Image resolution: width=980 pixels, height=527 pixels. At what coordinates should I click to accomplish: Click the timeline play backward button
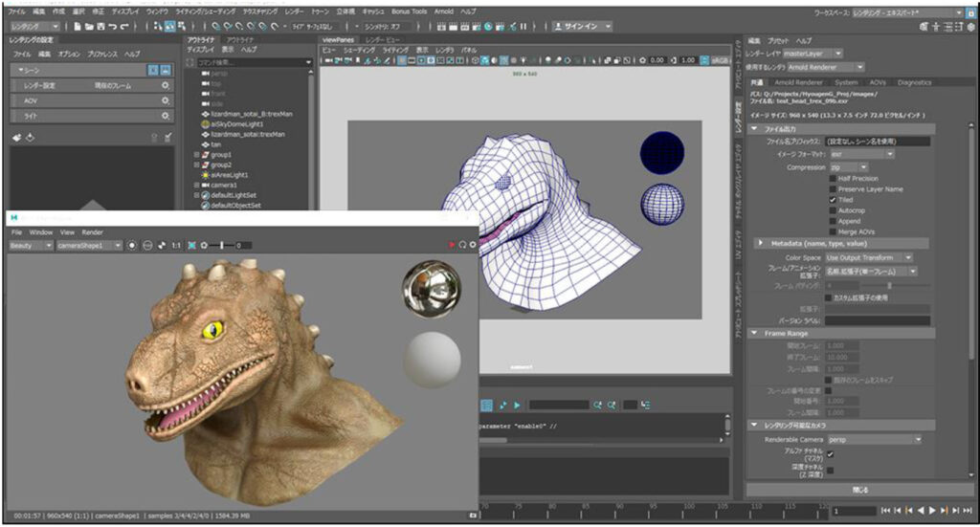point(921,511)
